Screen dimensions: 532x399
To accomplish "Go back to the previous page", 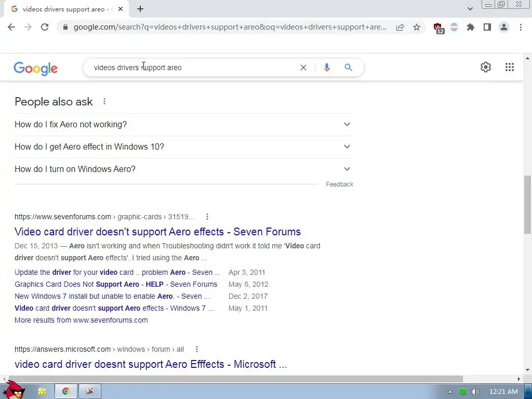I will 11,27.
